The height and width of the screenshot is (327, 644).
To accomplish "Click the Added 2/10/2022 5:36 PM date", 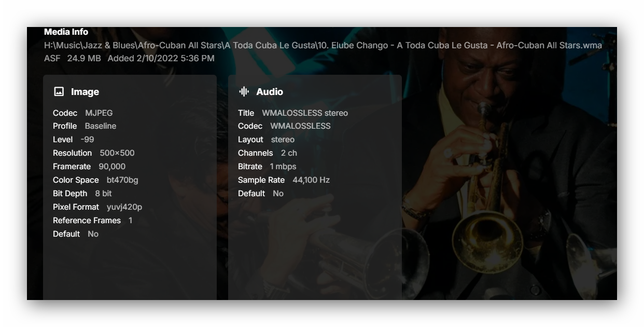I will [161, 58].
